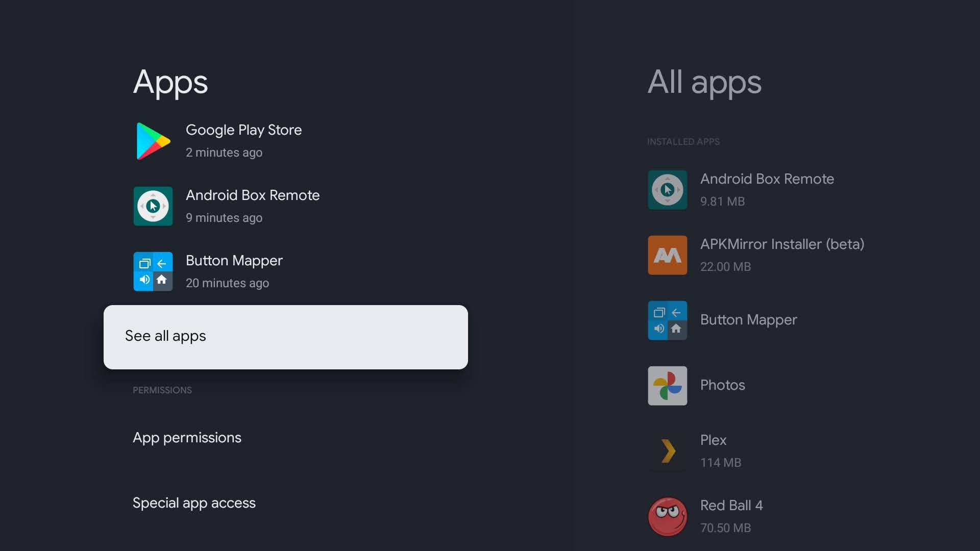Viewport: 980px width, 551px height.
Task: Open the Photos entry in All apps
Action: [x=722, y=386]
